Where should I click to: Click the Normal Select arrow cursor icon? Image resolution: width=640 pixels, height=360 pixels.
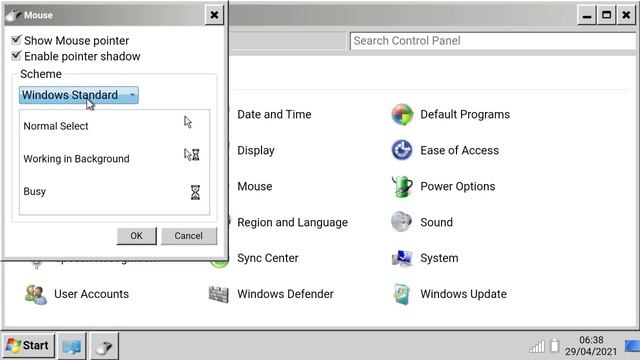(188, 122)
